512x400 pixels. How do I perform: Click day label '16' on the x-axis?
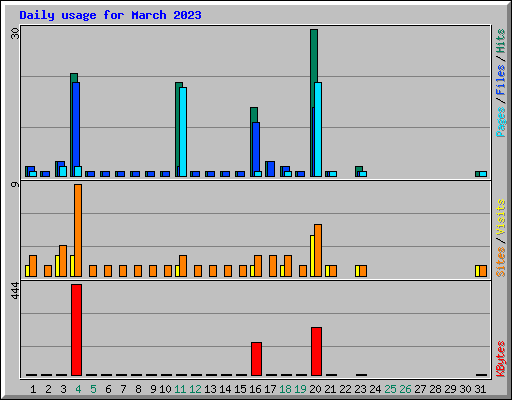[x=255, y=389]
